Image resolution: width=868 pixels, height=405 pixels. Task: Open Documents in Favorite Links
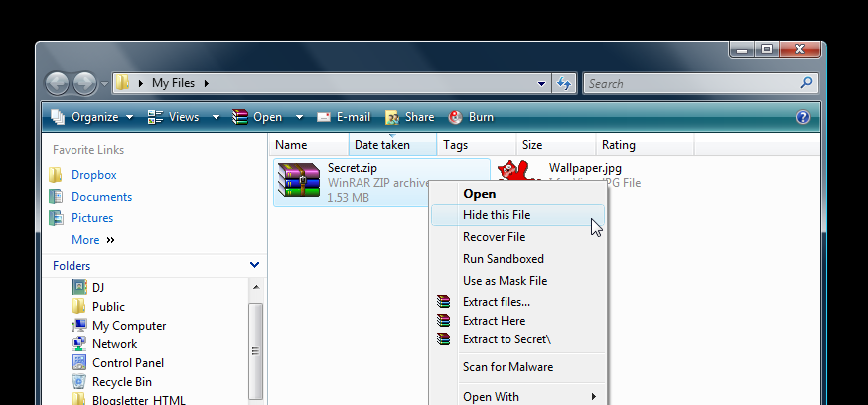pyautogui.click(x=102, y=197)
